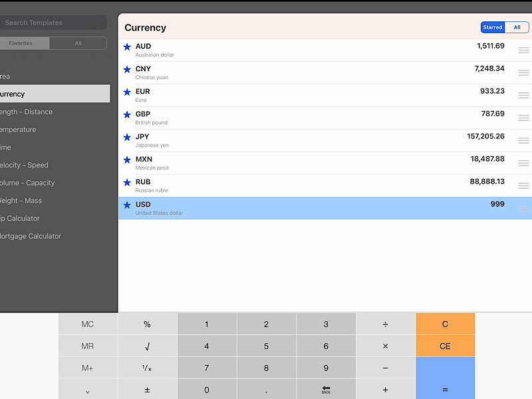Click the reorder handle on CNY row
This screenshot has height=399, width=532.
pos(523,72)
